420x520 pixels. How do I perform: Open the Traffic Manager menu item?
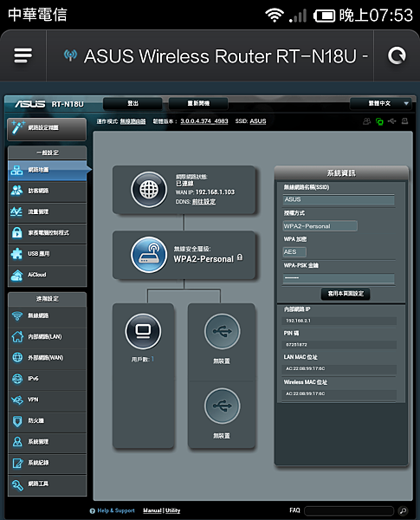[x=47, y=212]
